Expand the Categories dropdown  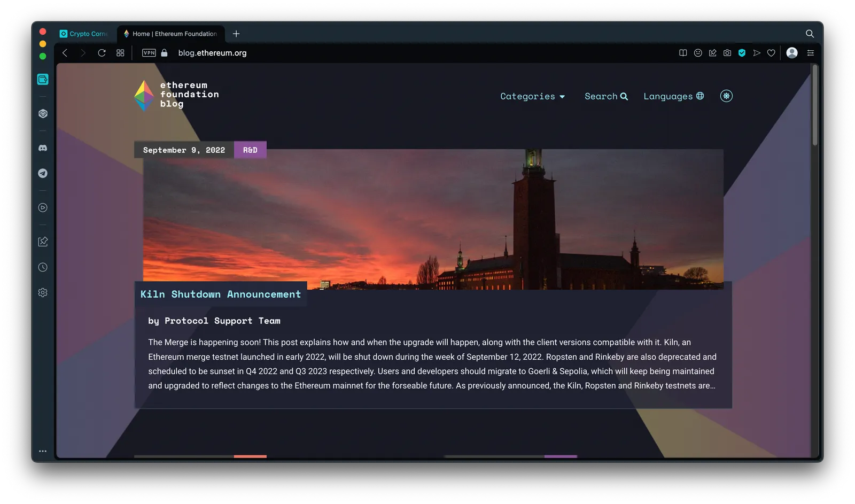pyautogui.click(x=532, y=96)
